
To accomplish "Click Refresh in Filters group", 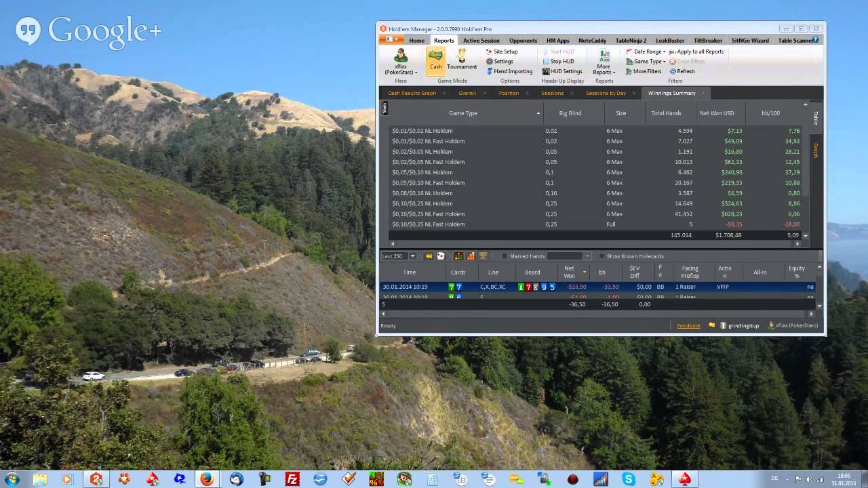I will pyautogui.click(x=682, y=71).
